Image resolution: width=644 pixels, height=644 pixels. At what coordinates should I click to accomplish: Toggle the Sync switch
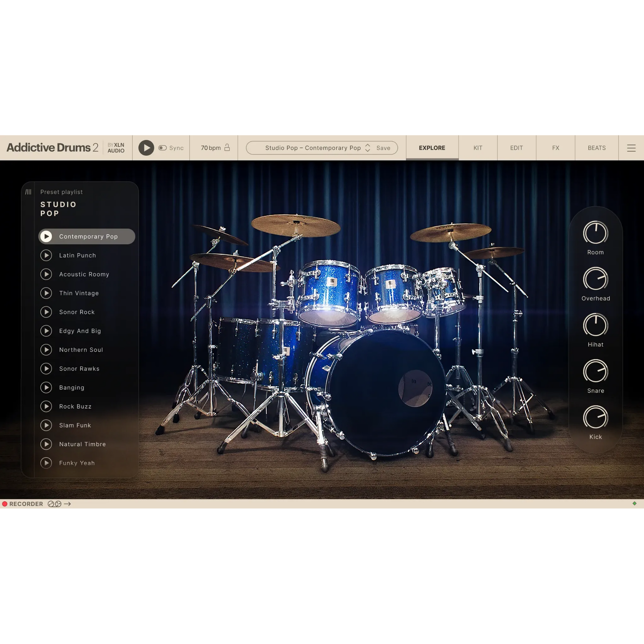(x=163, y=148)
